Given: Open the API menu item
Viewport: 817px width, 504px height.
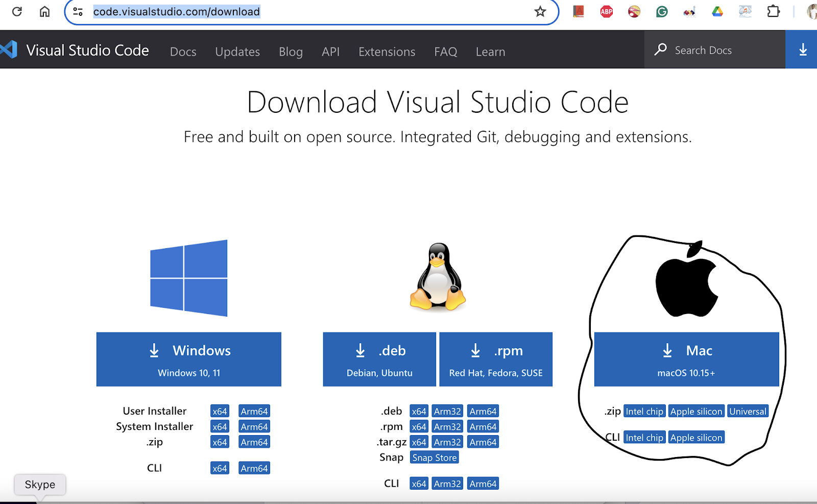Looking at the screenshot, I should (330, 52).
